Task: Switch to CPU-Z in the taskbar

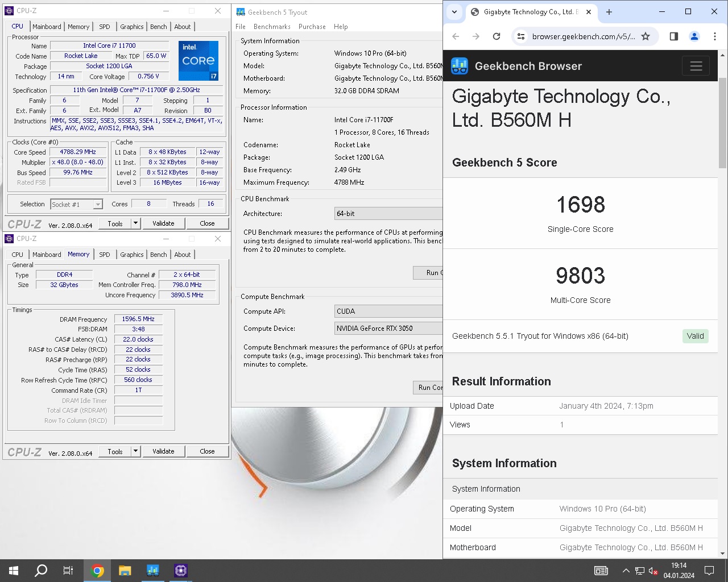Action: click(181, 571)
